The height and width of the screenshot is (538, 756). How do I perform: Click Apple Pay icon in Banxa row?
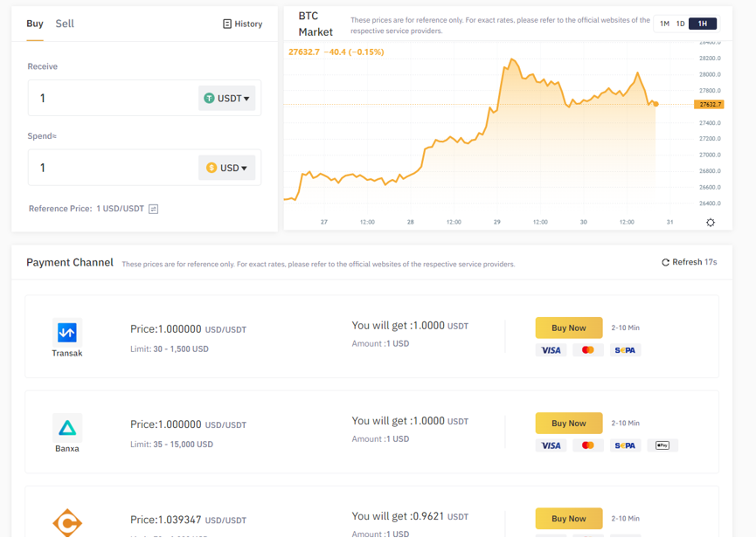(x=662, y=445)
